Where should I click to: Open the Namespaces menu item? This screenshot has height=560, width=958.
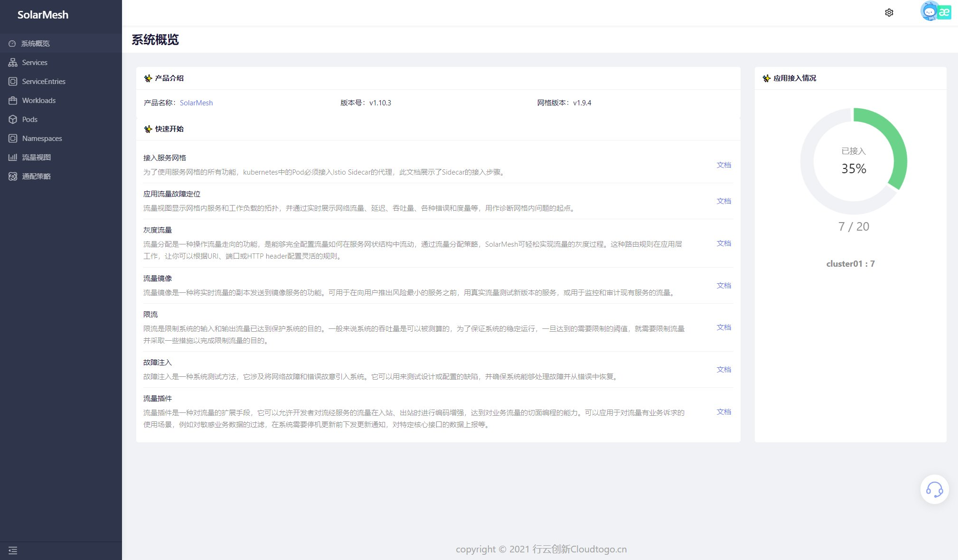tap(42, 139)
